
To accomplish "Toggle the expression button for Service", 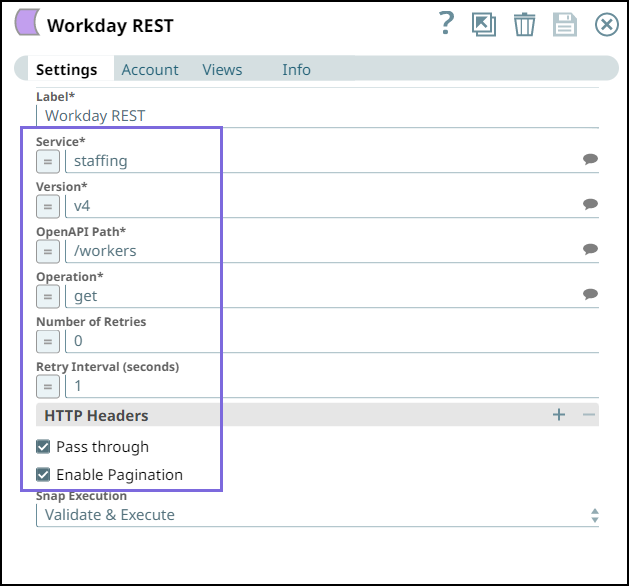I will tap(48, 162).
